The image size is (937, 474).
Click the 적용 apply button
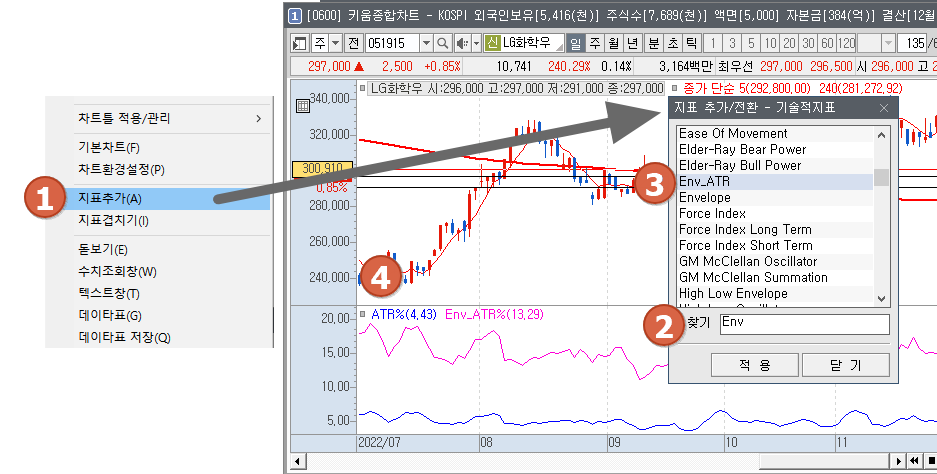coord(755,365)
